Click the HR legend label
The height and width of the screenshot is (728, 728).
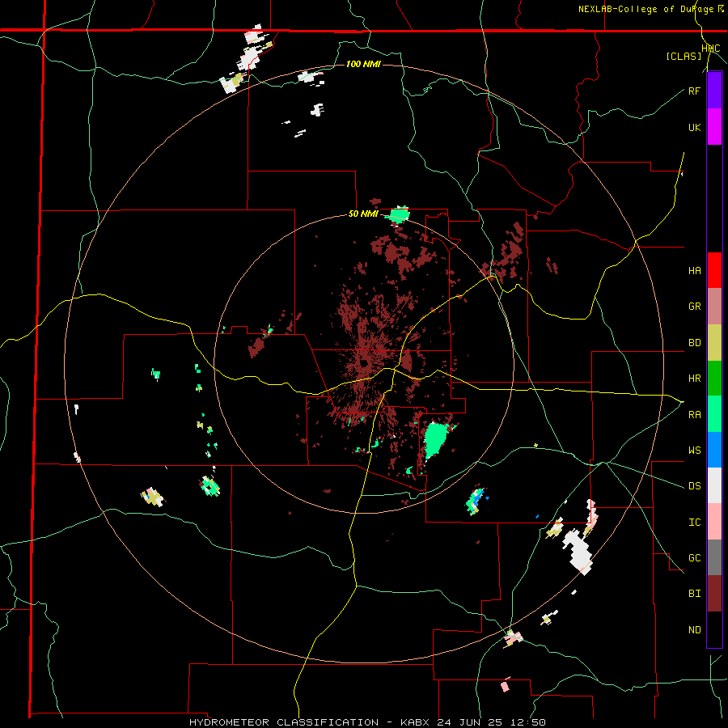point(694,379)
